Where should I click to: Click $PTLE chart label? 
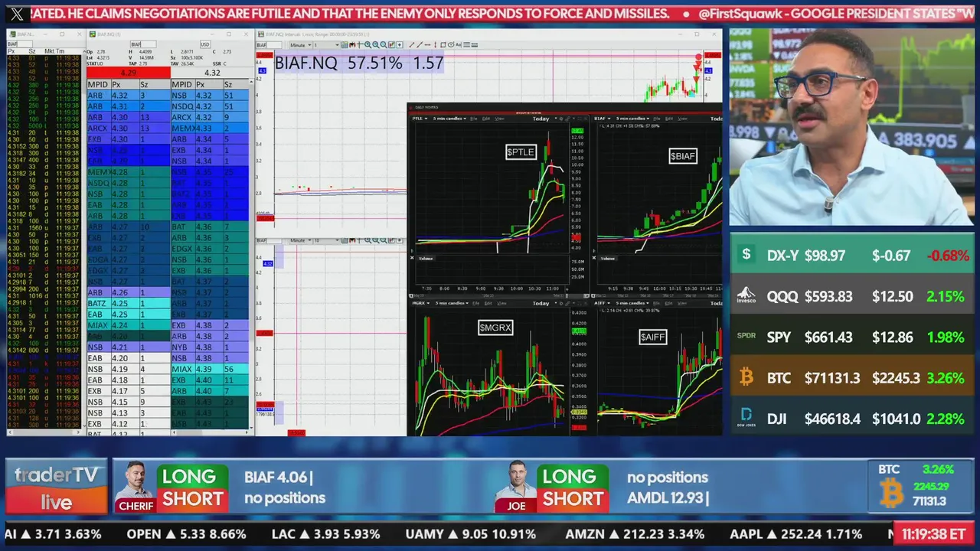tap(521, 152)
